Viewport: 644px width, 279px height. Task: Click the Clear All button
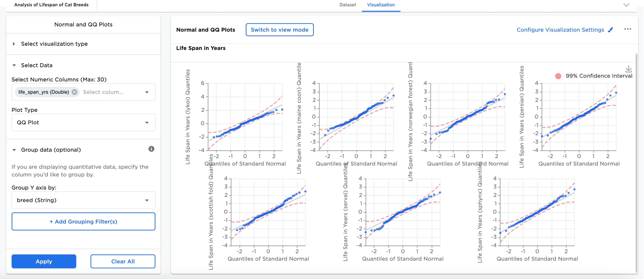[123, 261]
